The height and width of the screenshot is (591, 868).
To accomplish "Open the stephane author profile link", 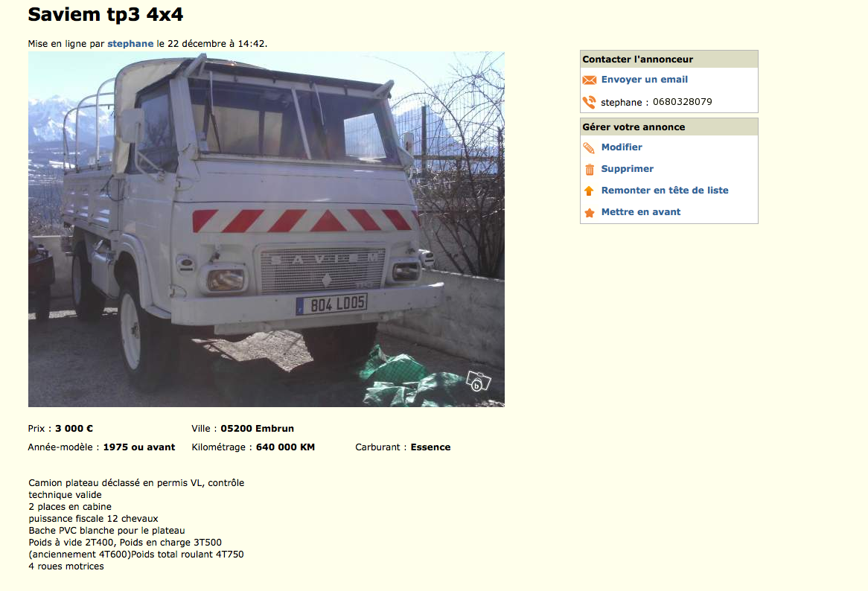I will tap(130, 44).
